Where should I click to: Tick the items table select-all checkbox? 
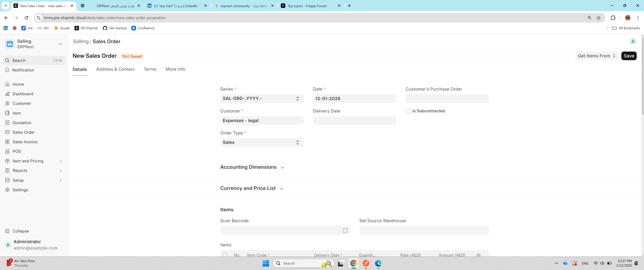225,254
